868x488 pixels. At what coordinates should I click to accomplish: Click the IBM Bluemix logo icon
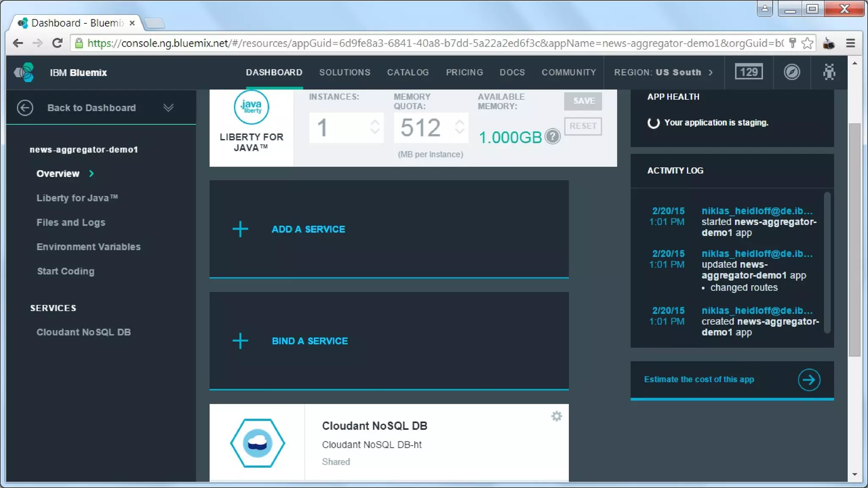click(25, 72)
